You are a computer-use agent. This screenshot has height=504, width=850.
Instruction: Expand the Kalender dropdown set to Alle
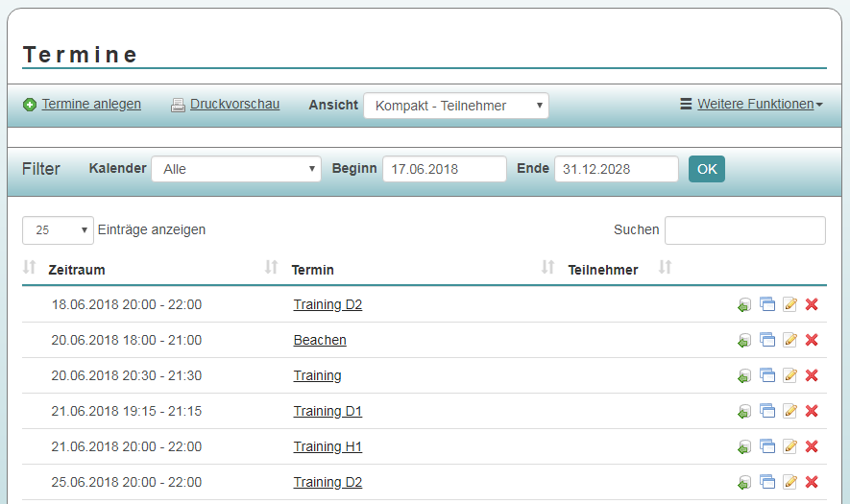[236, 169]
